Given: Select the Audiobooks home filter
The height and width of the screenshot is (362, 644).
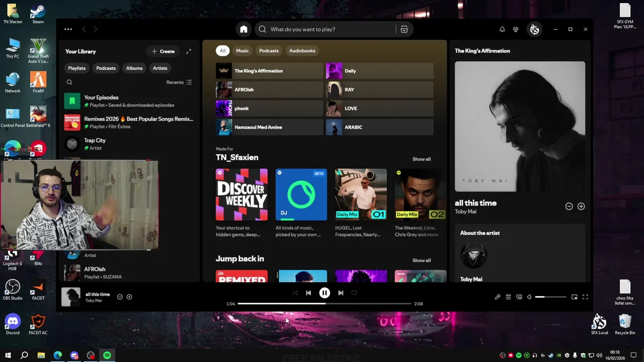Looking at the screenshot, I should [x=302, y=51].
